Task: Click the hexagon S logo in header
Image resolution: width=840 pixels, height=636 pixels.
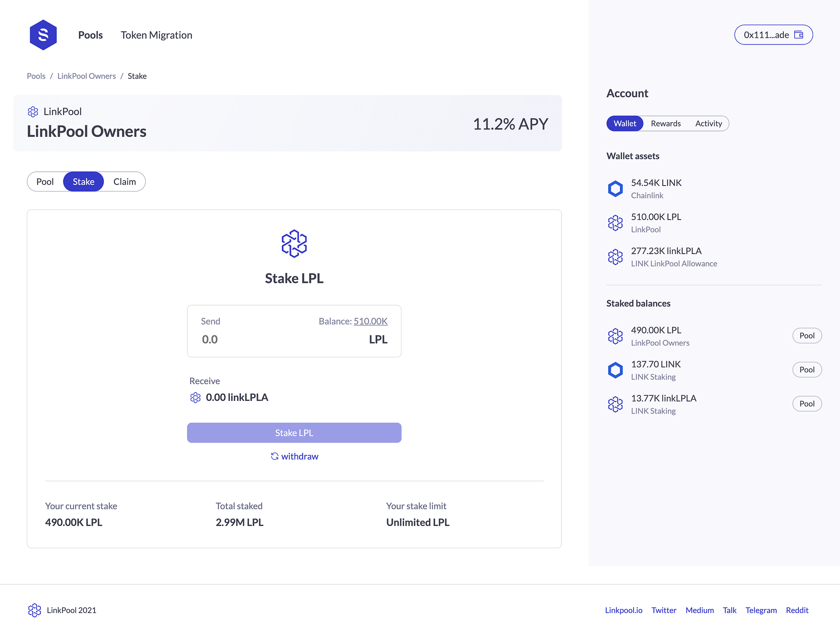Action: [x=43, y=35]
